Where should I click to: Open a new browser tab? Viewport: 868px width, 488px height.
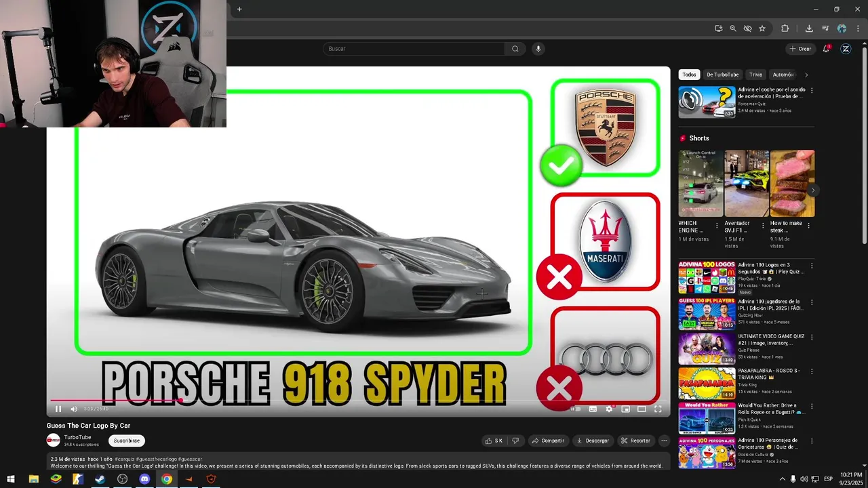pyautogui.click(x=239, y=9)
